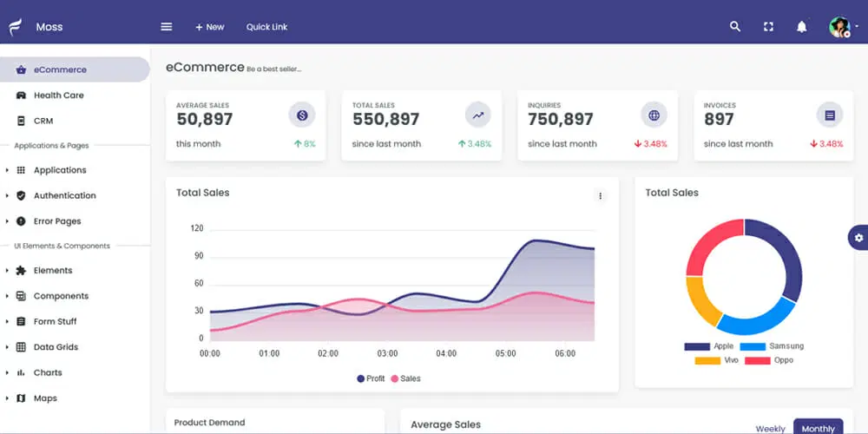Click the CRM phone icon
This screenshot has height=434, width=868.
21,121
